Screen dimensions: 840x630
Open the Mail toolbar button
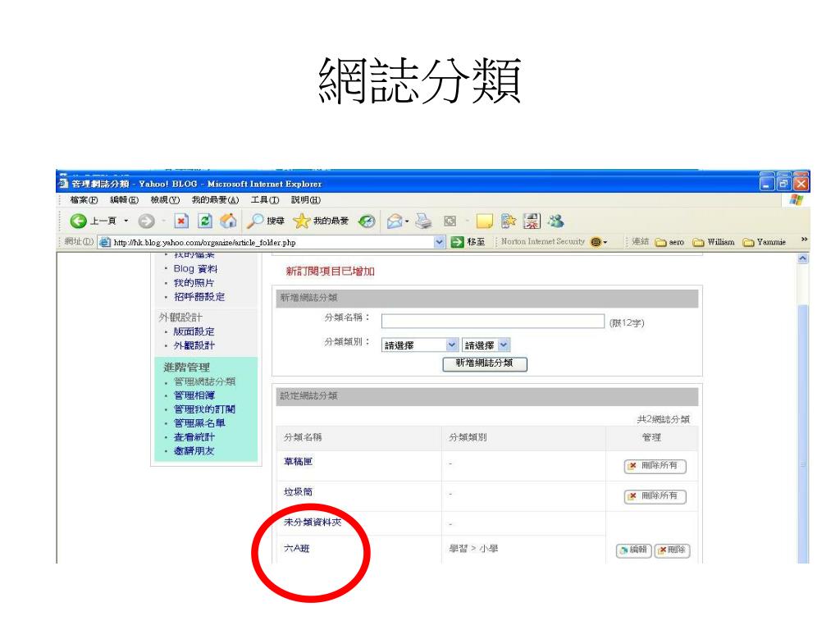click(395, 221)
